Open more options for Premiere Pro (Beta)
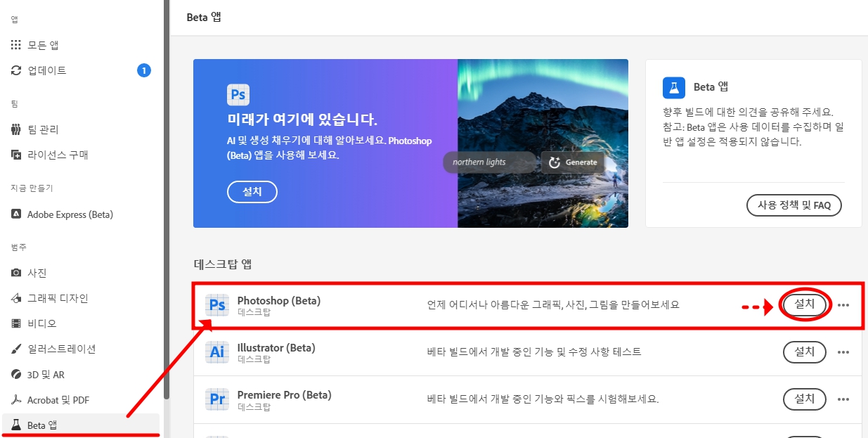This screenshot has width=868, height=438. click(x=843, y=399)
